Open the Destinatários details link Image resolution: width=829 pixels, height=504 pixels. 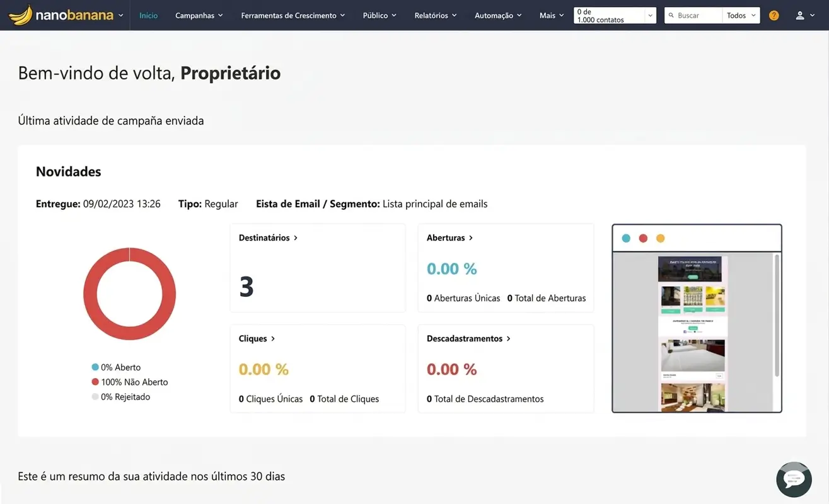click(x=269, y=238)
